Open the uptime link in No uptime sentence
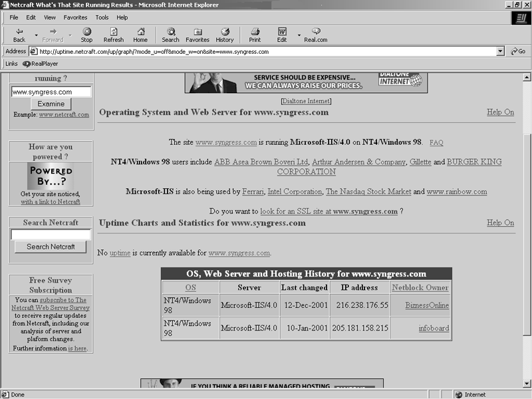This screenshot has width=532, height=399. point(120,253)
